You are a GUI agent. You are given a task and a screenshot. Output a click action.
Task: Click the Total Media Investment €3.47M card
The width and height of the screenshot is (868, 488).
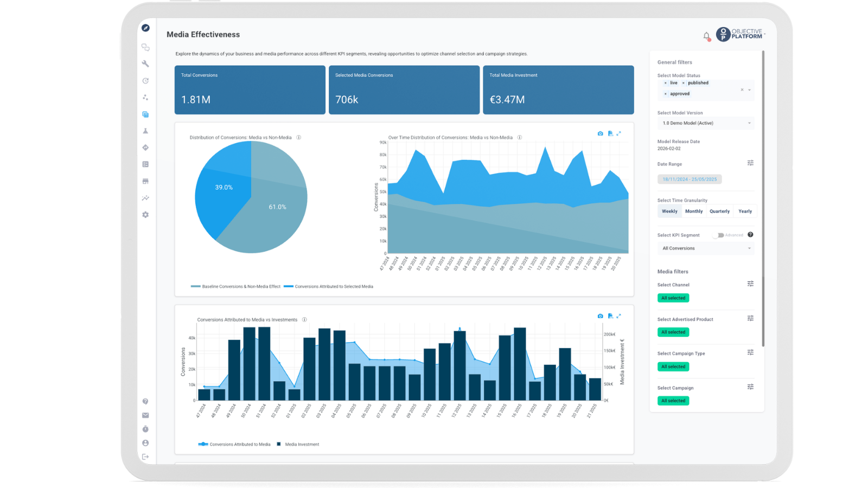pos(558,90)
